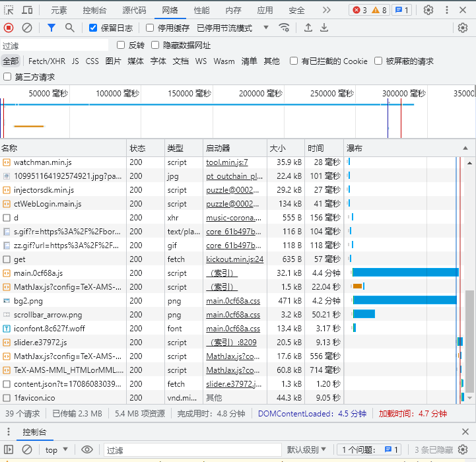Open console settings gear icon
The image size is (476, 462).
coord(463,449)
